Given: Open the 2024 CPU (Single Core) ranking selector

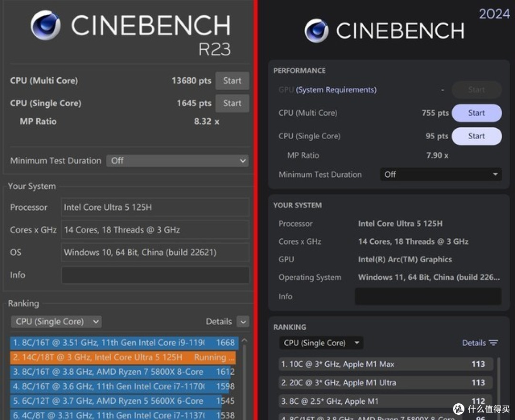Looking at the screenshot, I should click(321, 343).
